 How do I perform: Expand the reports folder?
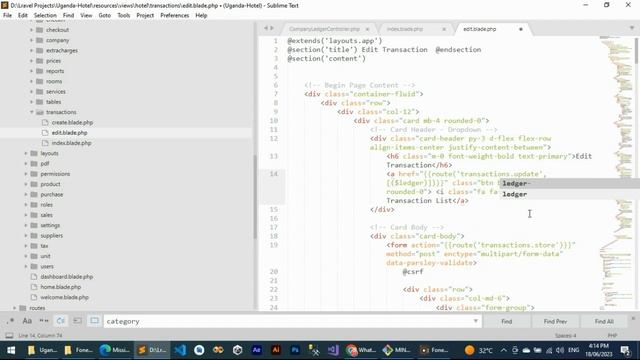coord(31,71)
